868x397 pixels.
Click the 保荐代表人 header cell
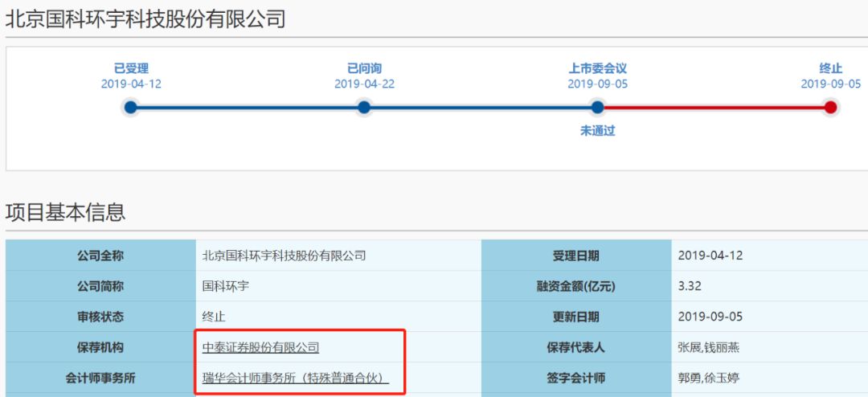(576, 347)
